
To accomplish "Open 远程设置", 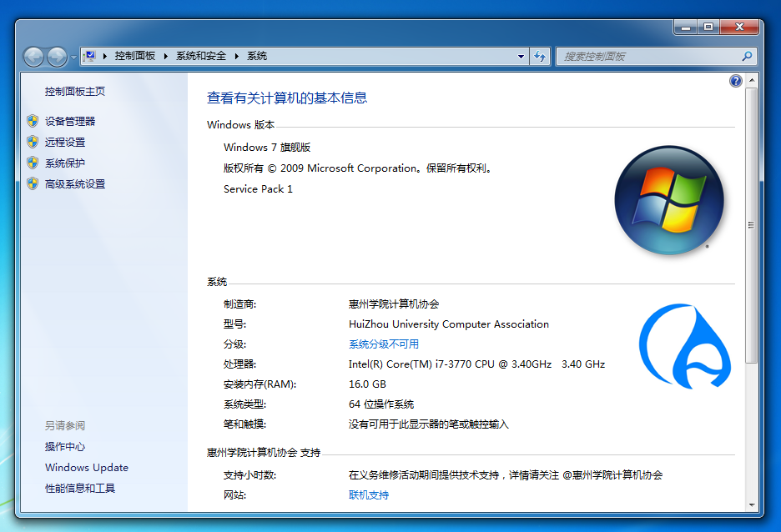I will (x=65, y=143).
